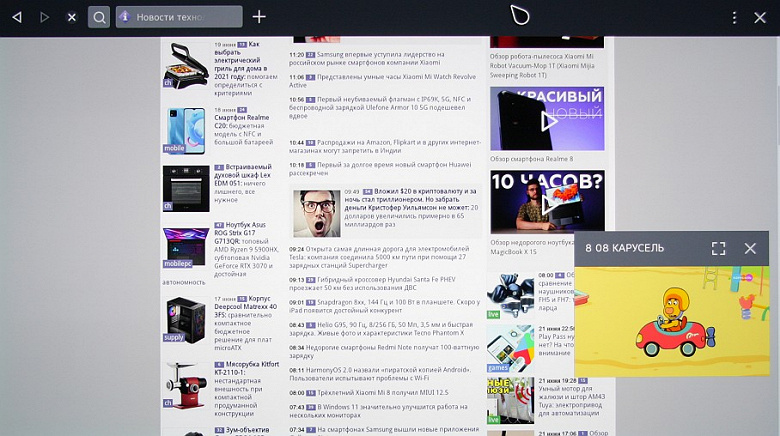Viewport: 780px width, 436px height.
Task: Open news Первый за долгое время смартфон Huawei
Action: (380, 168)
